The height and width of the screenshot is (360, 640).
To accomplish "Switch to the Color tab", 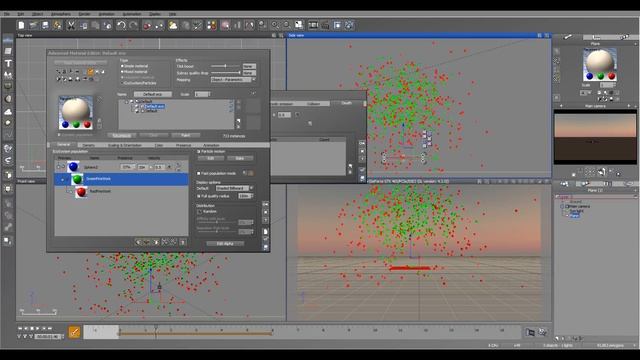I will click(159, 145).
